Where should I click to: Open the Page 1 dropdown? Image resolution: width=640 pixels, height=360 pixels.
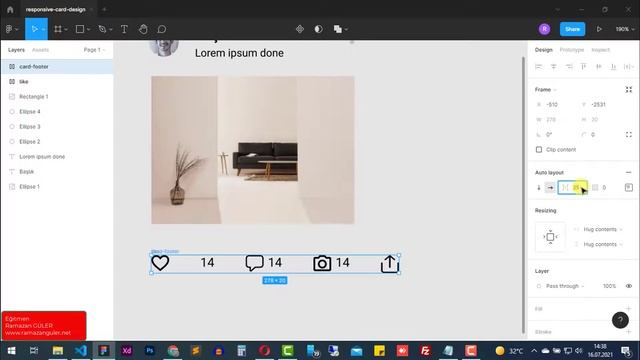[94, 50]
